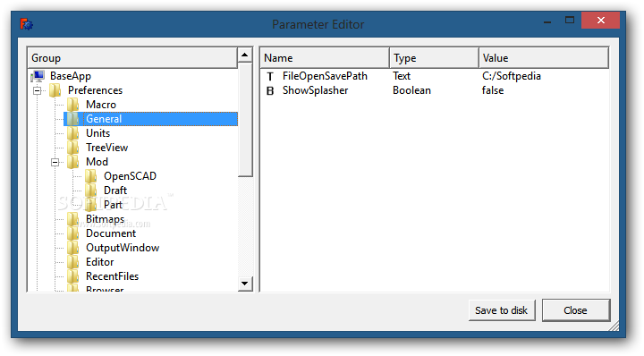The width and height of the screenshot is (644, 356).
Task: Sort by the Value column header
Action: [544, 58]
